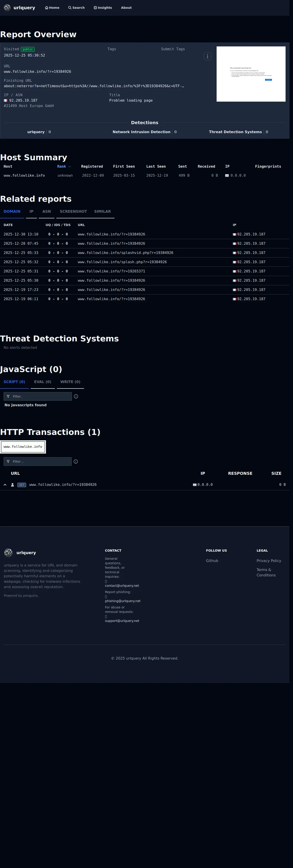Image resolution: width=293 pixels, height=868 pixels.
Task: Email contact@urlquery.net
Action: (122, 586)
